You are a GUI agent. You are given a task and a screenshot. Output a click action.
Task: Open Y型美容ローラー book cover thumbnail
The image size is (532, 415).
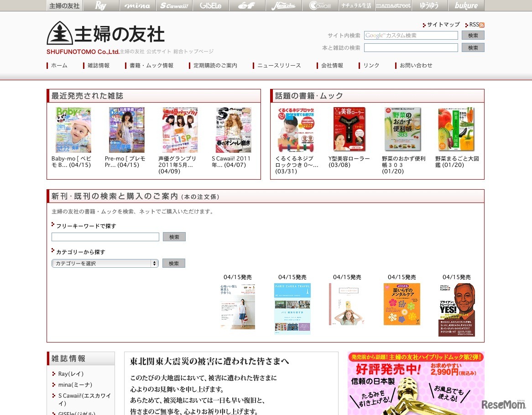click(349, 129)
